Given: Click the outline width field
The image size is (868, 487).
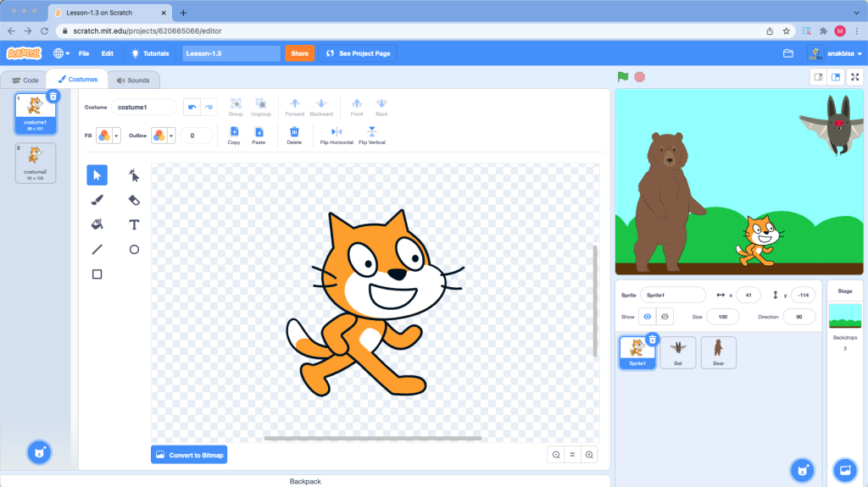Looking at the screenshot, I should tap(196, 136).
